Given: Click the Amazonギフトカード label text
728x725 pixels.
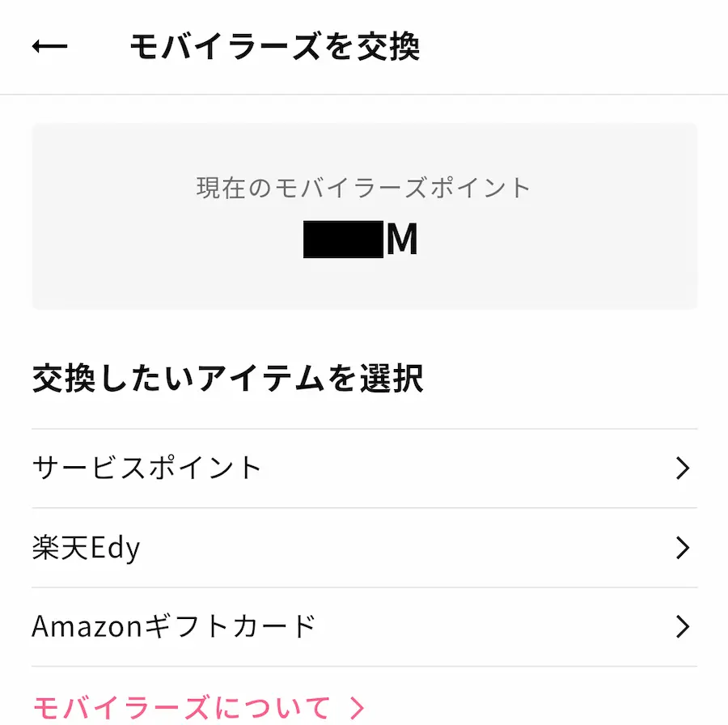Looking at the screenshot, I should (173, 626).
